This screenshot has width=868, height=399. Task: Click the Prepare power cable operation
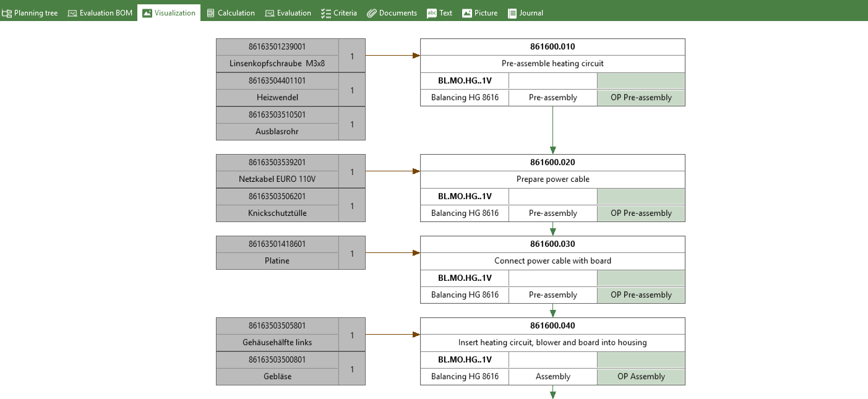click(x=552, y=179)
